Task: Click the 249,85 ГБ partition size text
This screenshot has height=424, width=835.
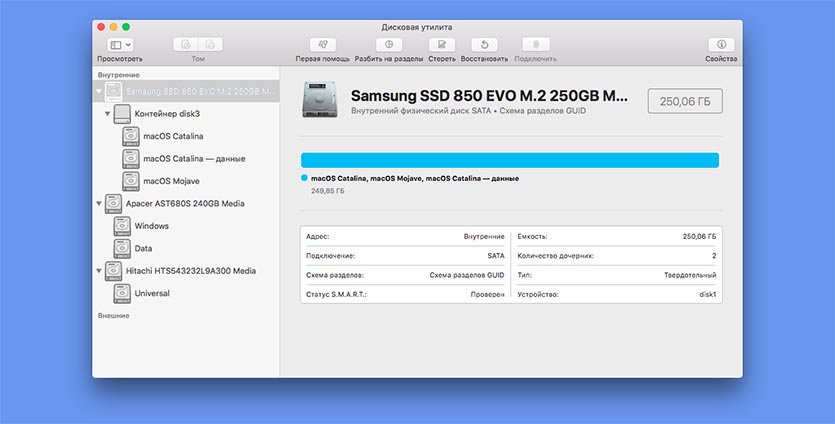Action: point(328,191)
